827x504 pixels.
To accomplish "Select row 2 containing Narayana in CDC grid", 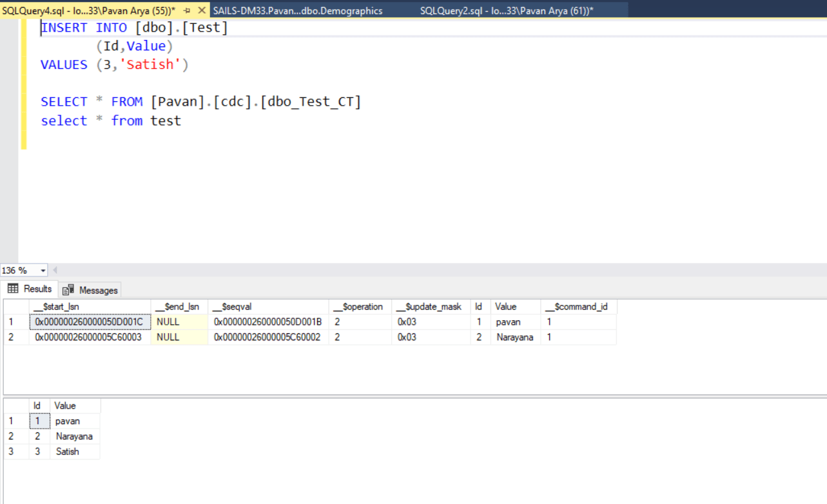I will coord(11,336).
